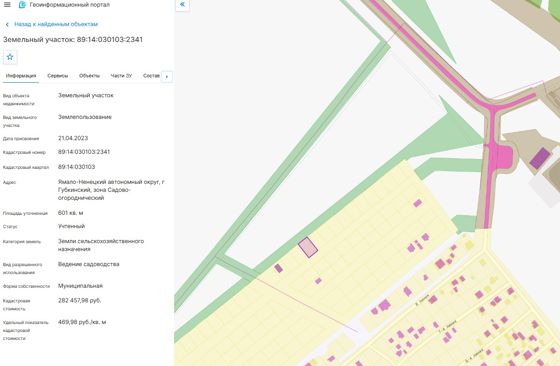Click the cadastral quarter value 89:14:030103
This screenshot has height=366, width=560.
click(76, 167)
